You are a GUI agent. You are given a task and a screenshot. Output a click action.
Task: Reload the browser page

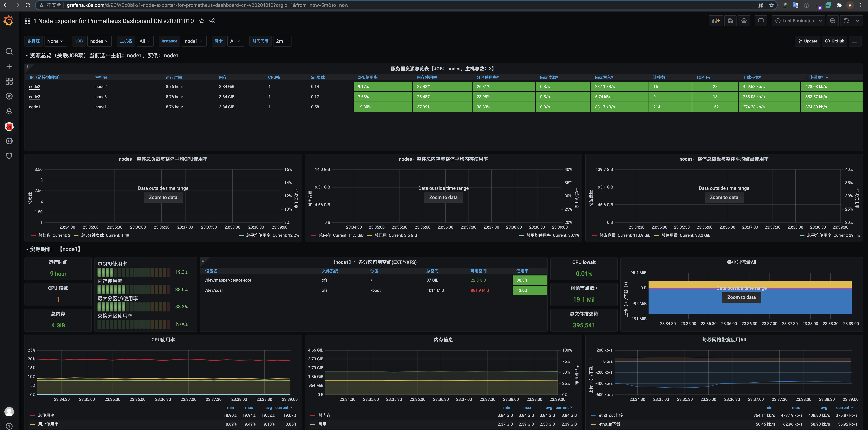[28, 5]
